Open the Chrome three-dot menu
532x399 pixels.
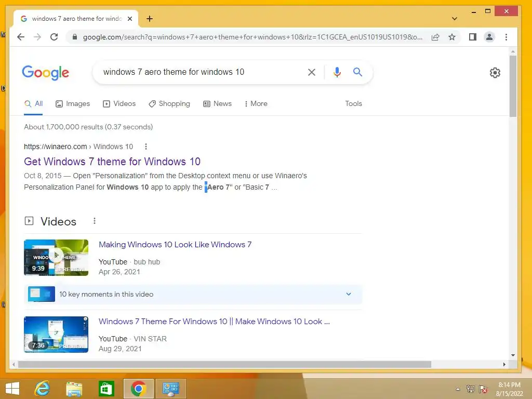coord(506,37)
